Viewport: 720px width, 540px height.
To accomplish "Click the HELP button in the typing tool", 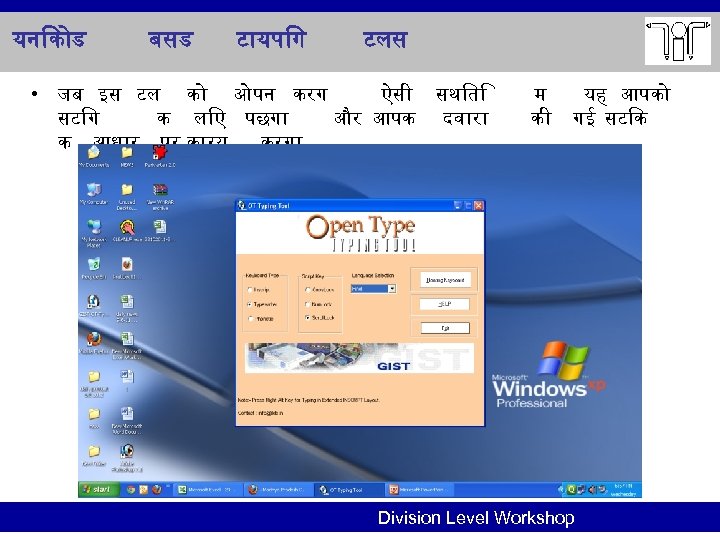I will pos(444,304).
